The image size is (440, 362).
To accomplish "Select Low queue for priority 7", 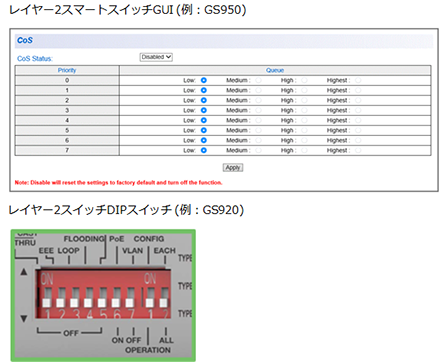I will [x=204, y=150].
